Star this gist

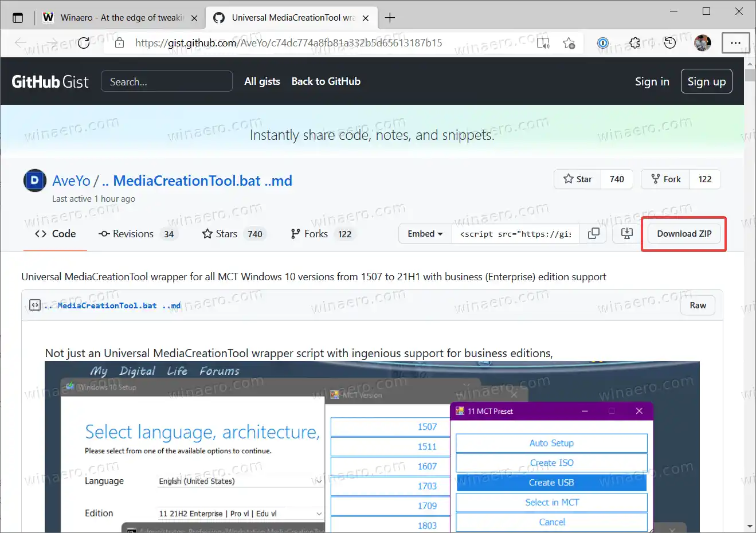pos(578,179)
